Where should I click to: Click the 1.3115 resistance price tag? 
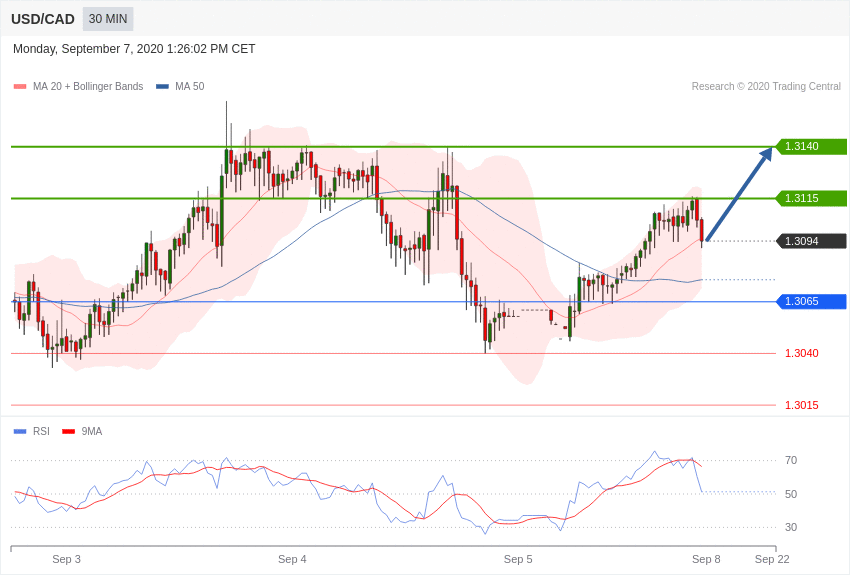(x=811, y=198)
